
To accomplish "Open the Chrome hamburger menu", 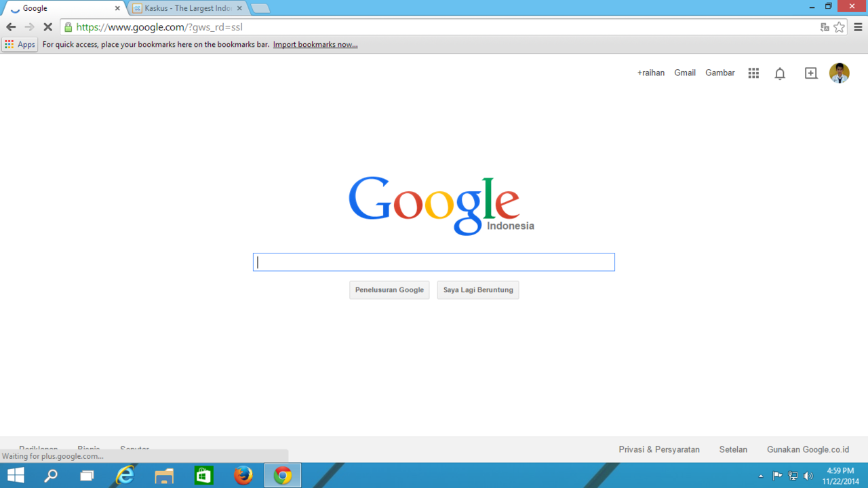I will (858, 27).
